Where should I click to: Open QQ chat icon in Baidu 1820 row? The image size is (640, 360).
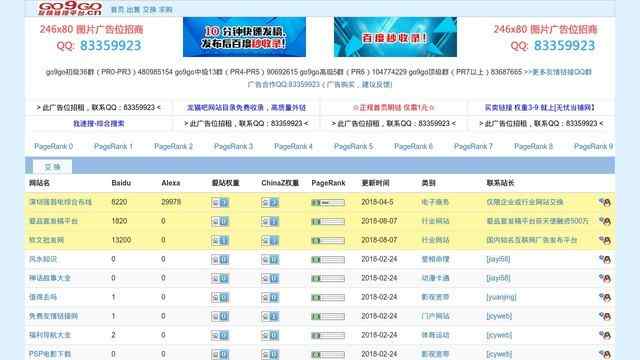tap(604, 221)
